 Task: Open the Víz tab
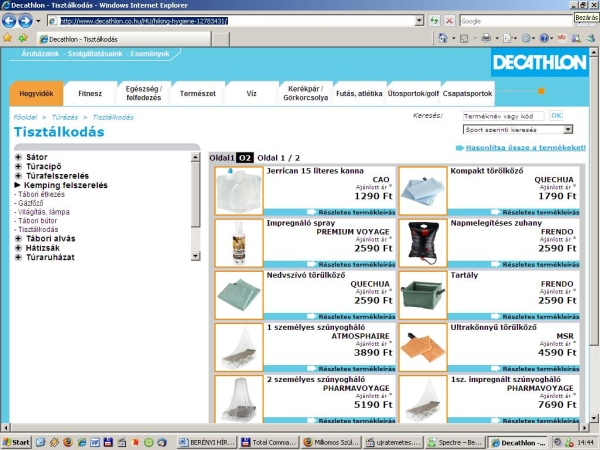(x=251, y=93)
